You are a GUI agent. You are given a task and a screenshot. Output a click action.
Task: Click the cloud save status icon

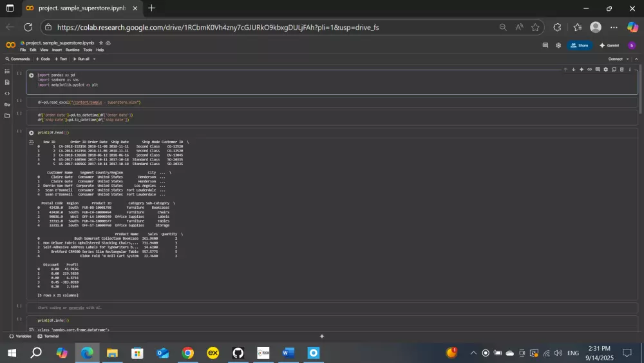[108, 43]
